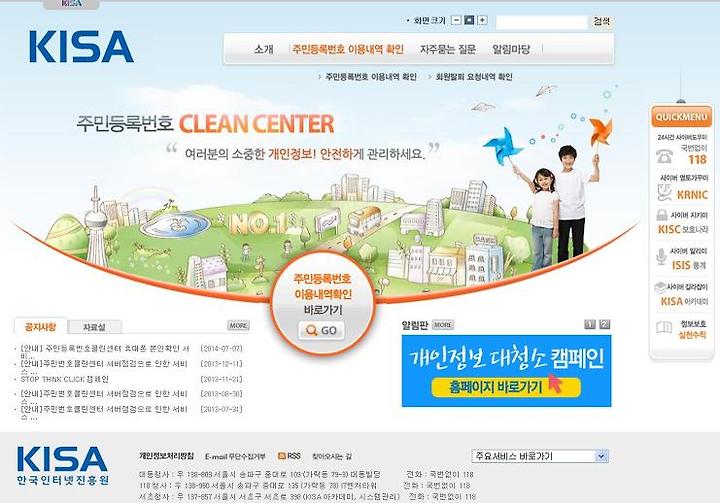
Task: Open the 개인정보처리방침 footer link
Action: coord(167,456)
